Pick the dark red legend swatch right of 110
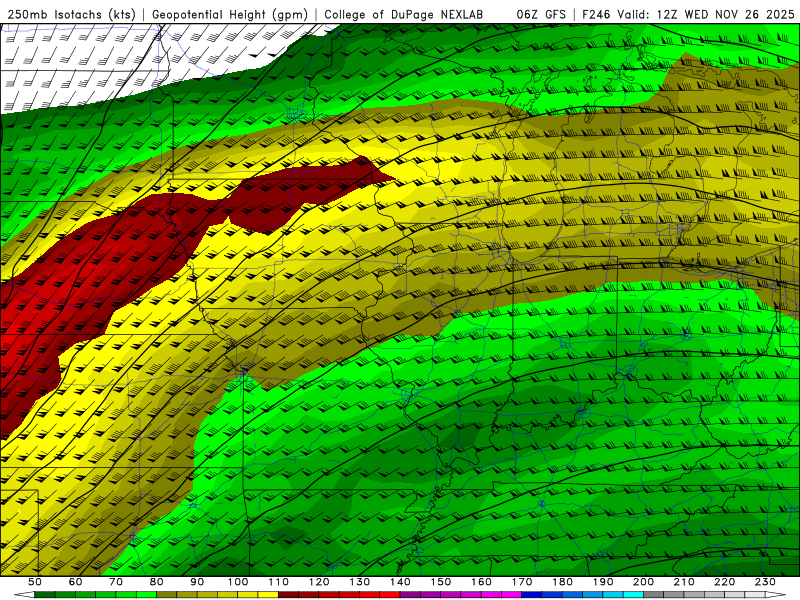The height and width of the screenshot is (600, 800). [x=288, y=595]
